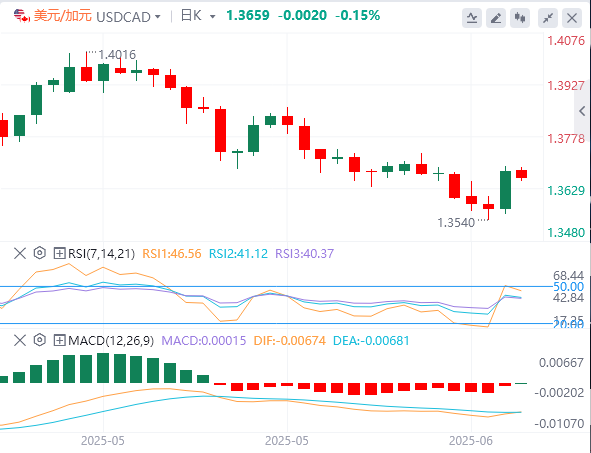Click the 1.3927 price axis label

point(566,86)
